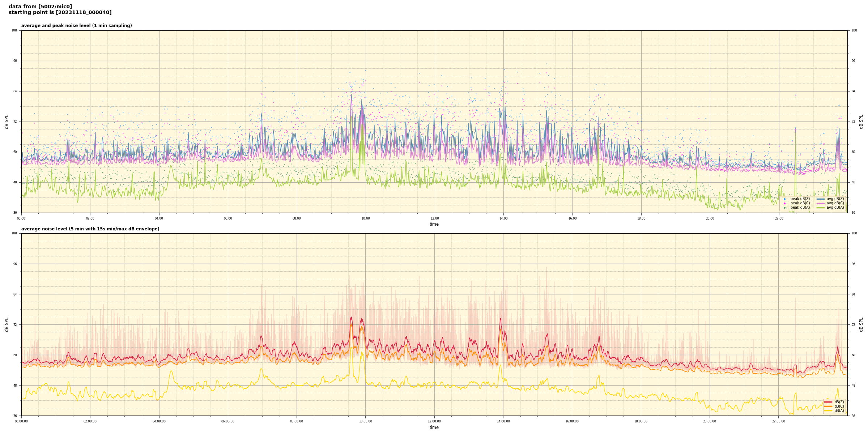Click the avg dB(A) legend line swatch
This screenshot has width=868, height=434.
820,208
